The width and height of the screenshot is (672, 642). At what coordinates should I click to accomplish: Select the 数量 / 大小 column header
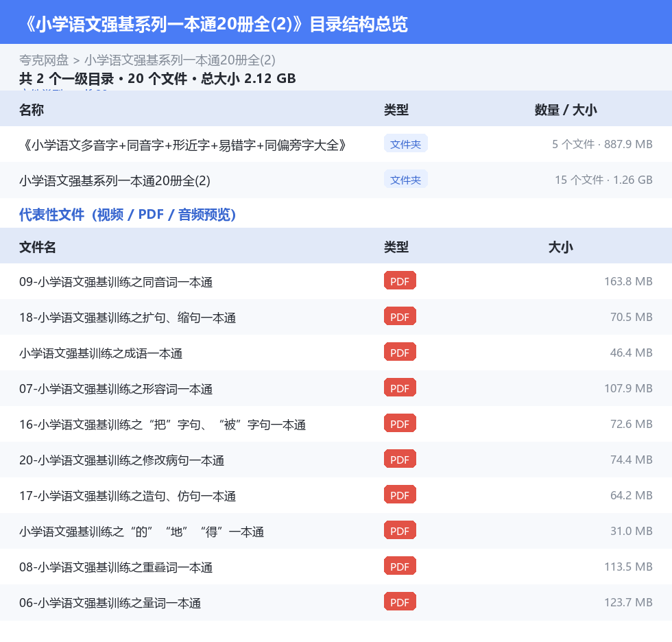tap(565, 110)
